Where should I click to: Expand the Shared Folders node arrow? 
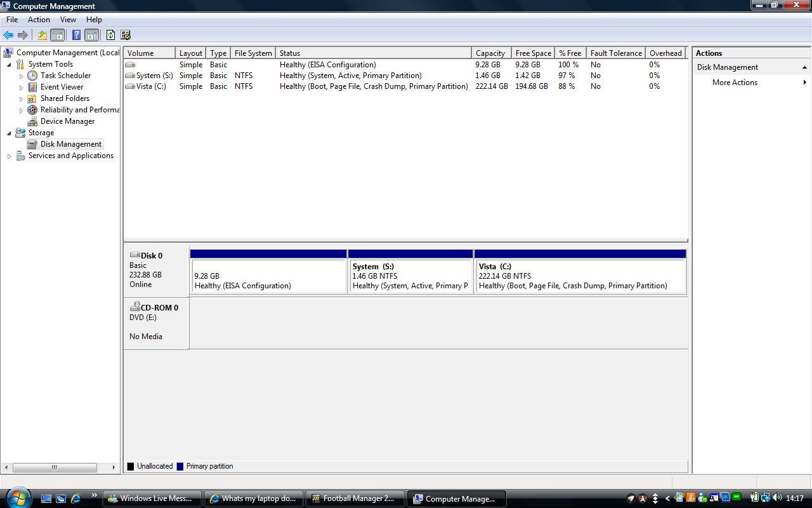[21, 98]
